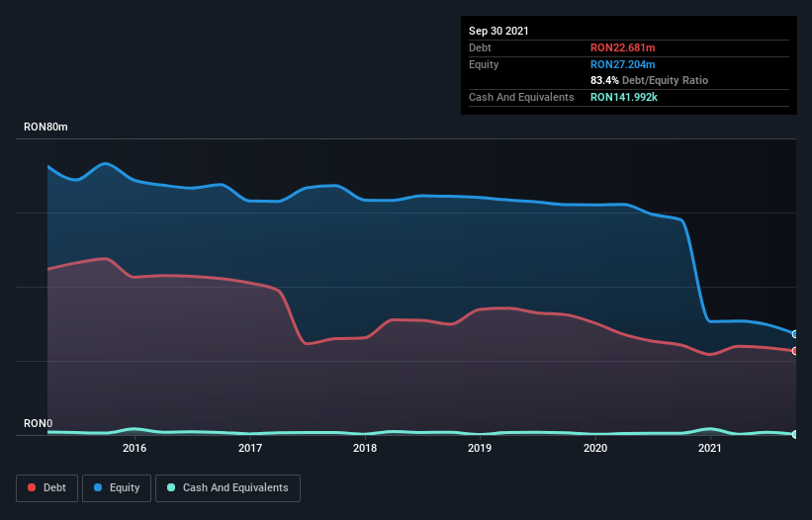The image size is (812, 520).
Task: Click the RON0 y-axis label
Action: point(39,423)
